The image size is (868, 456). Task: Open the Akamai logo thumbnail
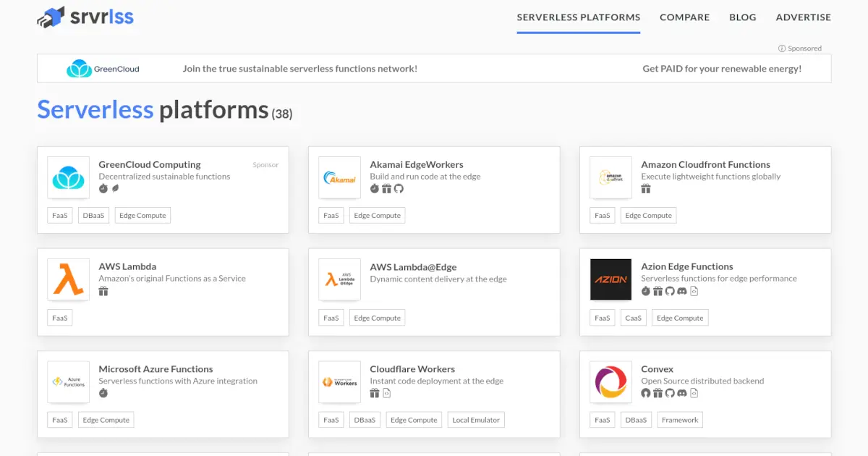coord(340,177)
